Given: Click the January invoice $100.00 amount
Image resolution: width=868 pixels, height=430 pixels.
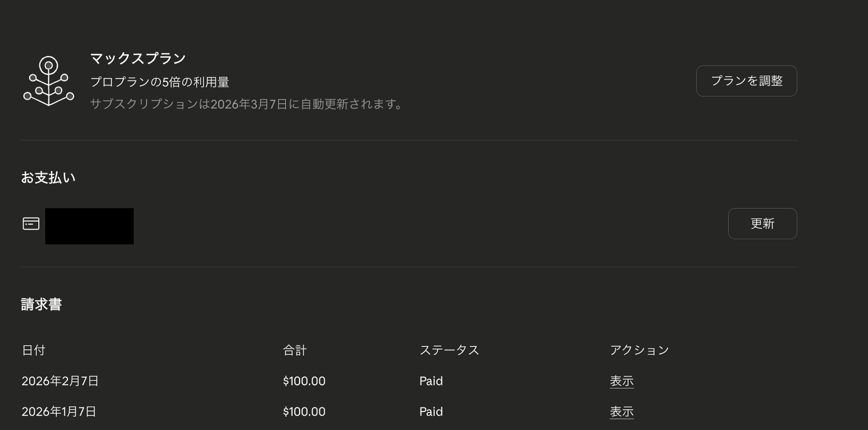Looking at the screenshot, I should [x=304, y=412].
